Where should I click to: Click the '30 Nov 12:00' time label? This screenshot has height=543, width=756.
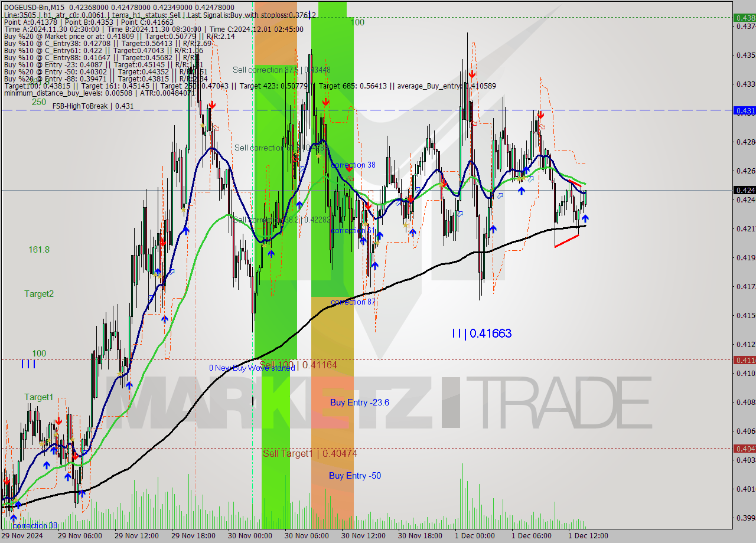(x=364, y=536)
